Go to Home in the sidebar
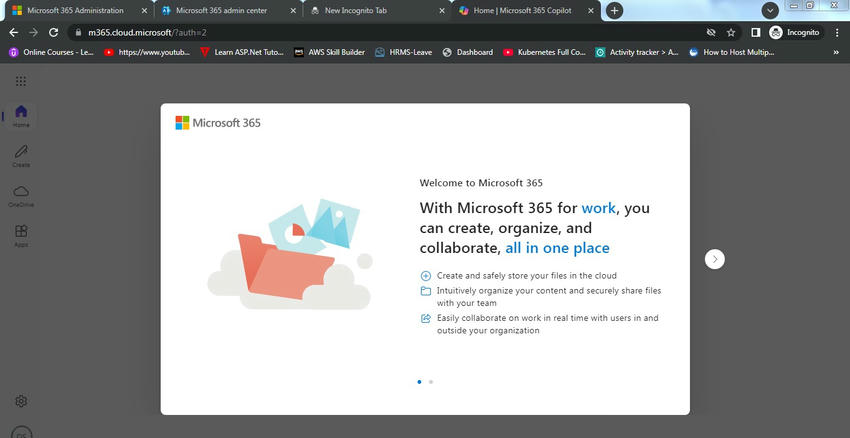Viewport: 850px width, 438px height. pyautogui.click(x=21, y=116)
